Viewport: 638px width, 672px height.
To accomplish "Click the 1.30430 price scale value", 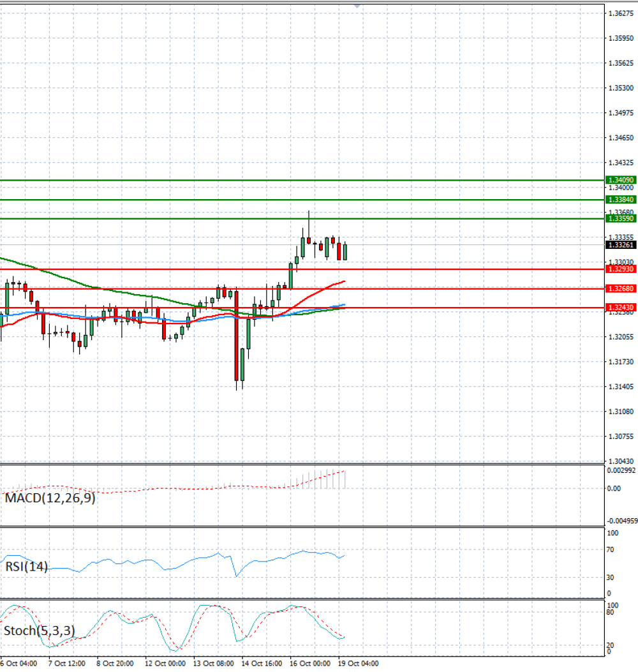I will [x=621, y=461].
